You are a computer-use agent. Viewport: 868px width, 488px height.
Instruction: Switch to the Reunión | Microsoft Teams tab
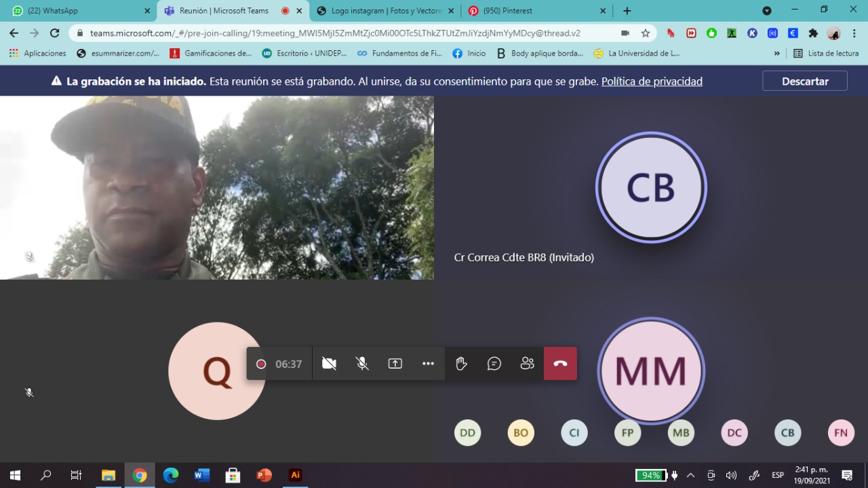coord(233,11)
